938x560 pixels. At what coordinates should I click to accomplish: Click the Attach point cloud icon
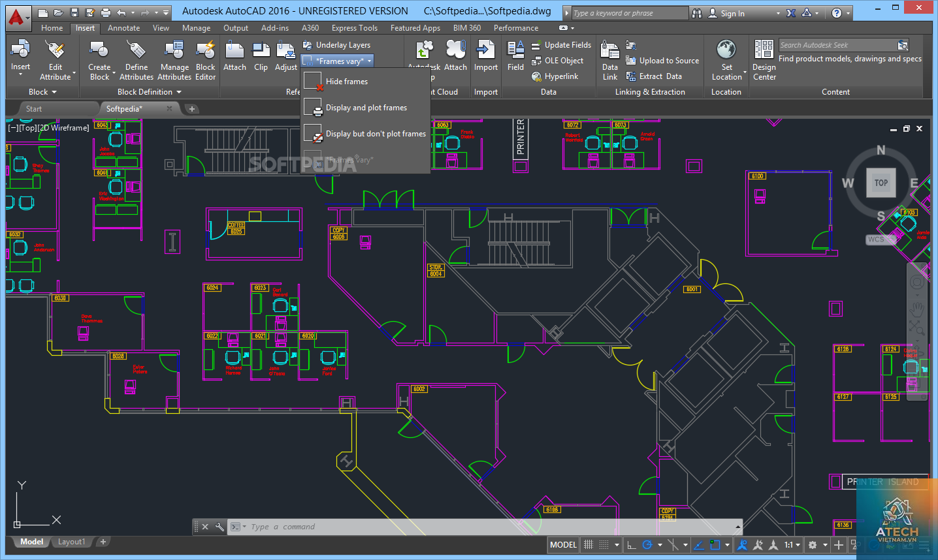455,50
